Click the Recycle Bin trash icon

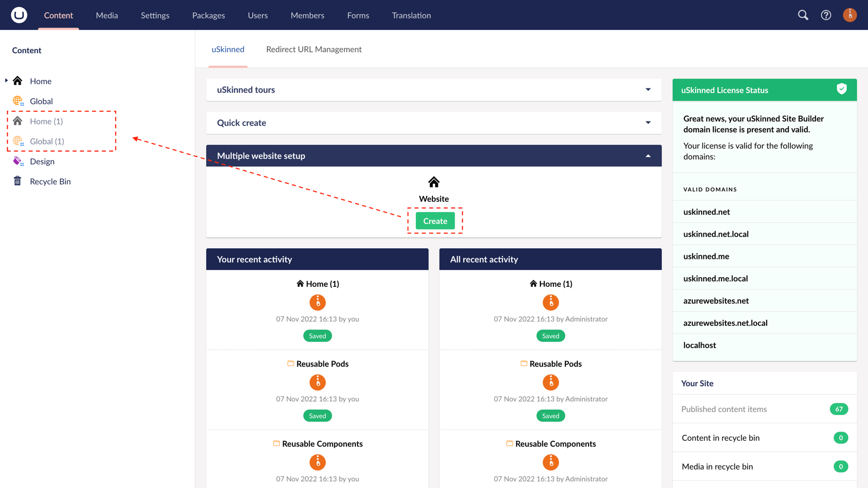coord(17,181)
